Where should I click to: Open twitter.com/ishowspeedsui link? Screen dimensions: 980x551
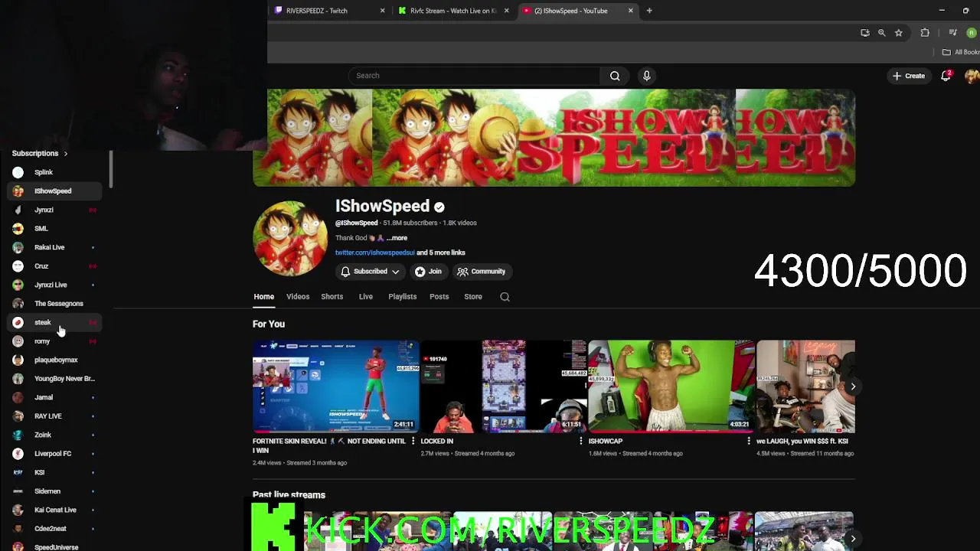tap(374, 253)
